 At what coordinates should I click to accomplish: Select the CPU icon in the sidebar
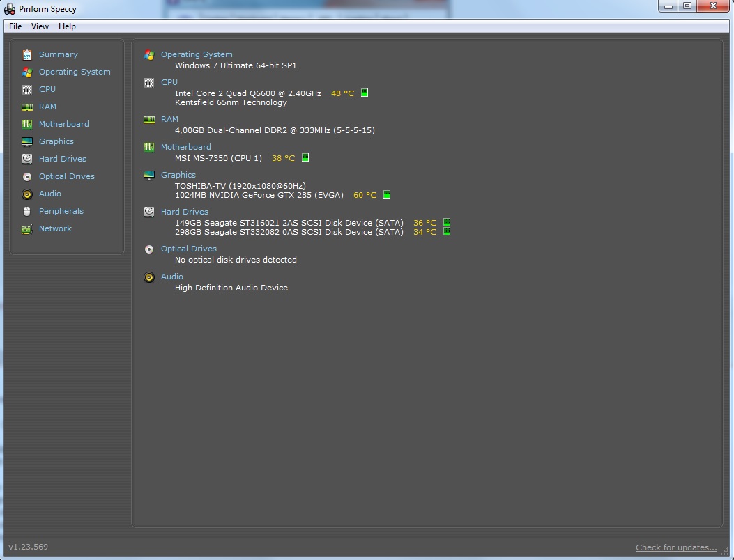tap(26, 89)
